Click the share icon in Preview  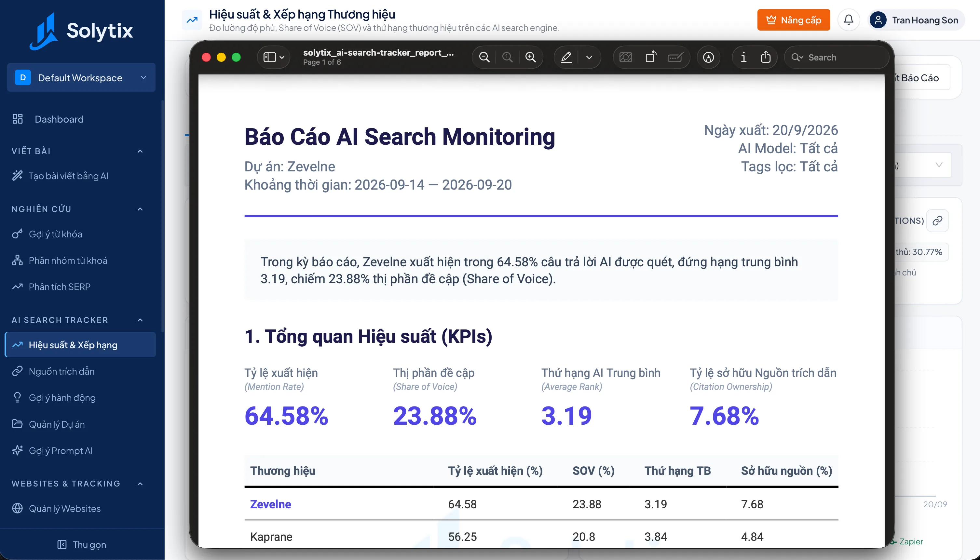(x=766, y=58)
